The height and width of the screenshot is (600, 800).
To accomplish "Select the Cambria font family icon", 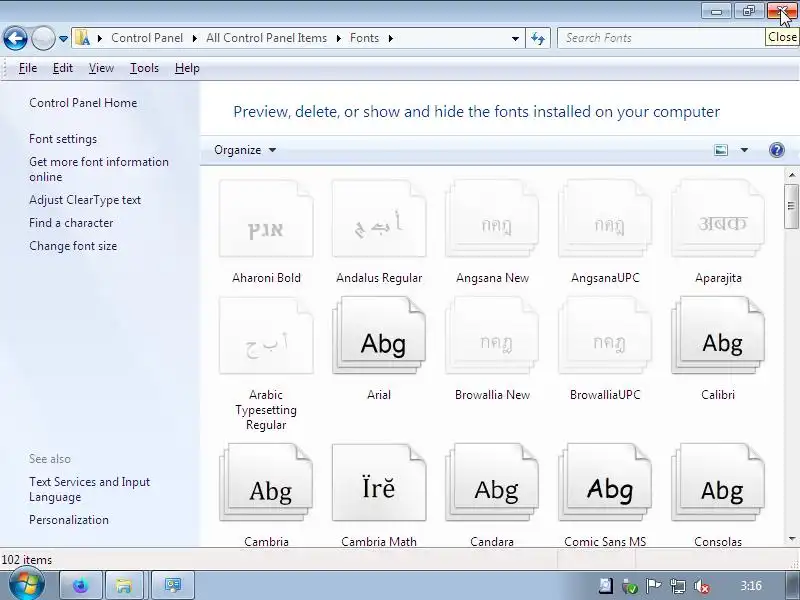I will tap(266, 483).
